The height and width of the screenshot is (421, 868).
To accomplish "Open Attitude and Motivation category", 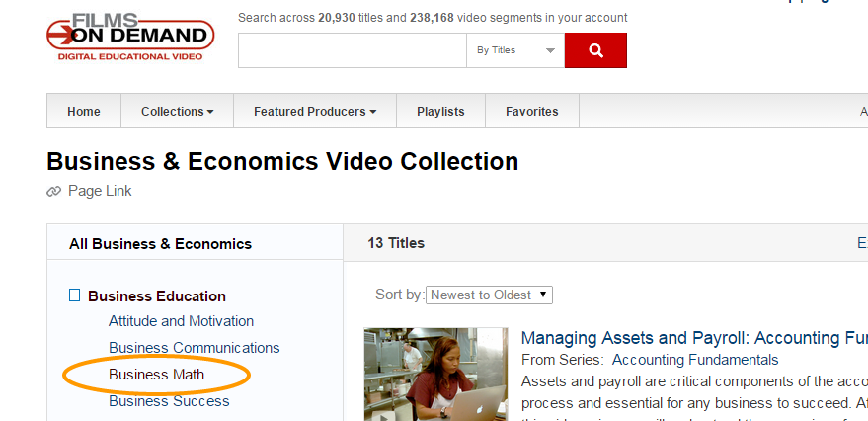I will [x=181, y=321].
